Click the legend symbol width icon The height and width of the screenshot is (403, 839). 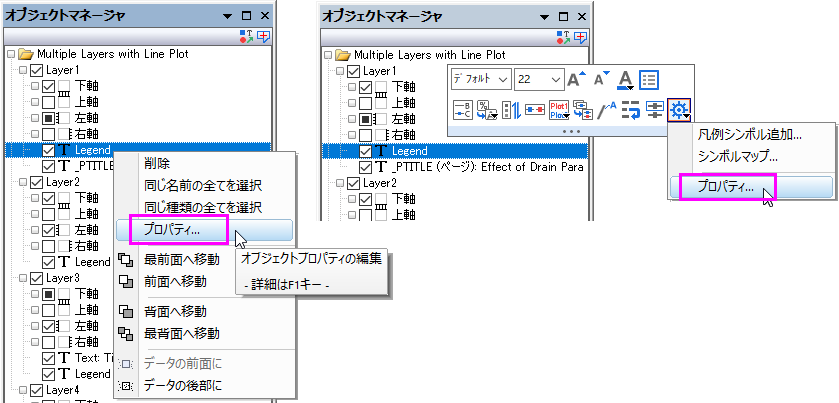tap(655, 110)
